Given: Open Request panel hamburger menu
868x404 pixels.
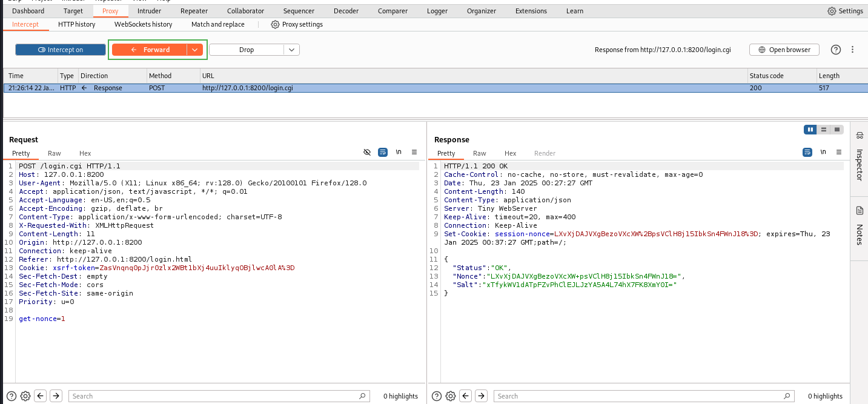Looking at the screenshot, I should [x=414, y=153].
